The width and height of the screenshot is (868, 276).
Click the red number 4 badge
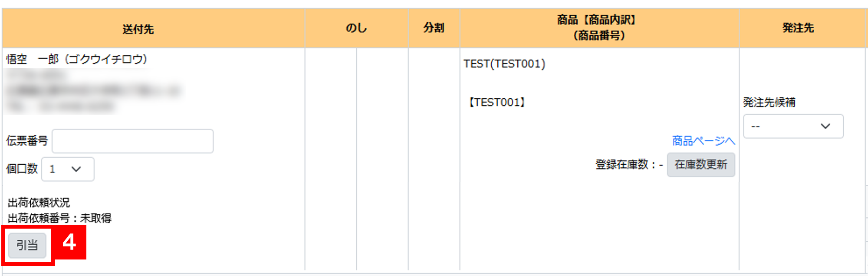click(69, 242)
